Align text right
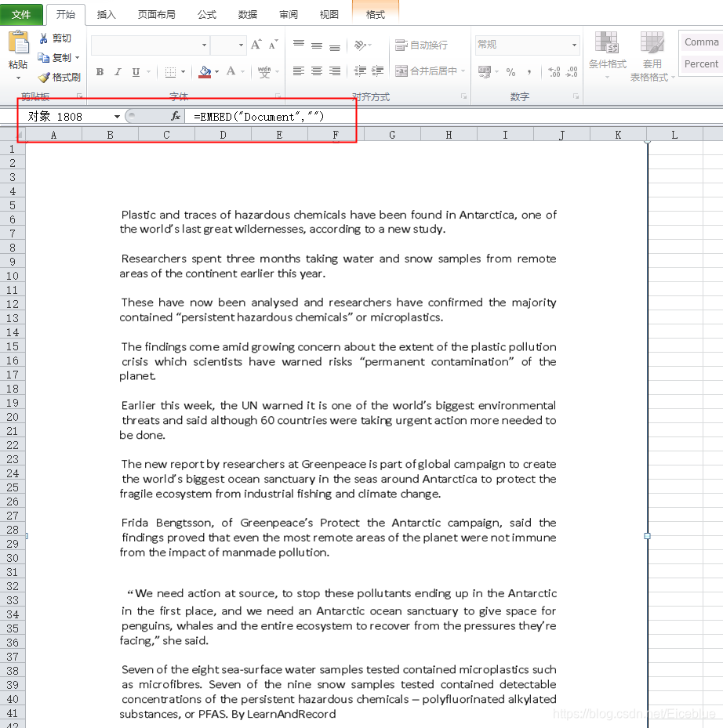Viewport: 723px width, 728px height. point(335,71)
